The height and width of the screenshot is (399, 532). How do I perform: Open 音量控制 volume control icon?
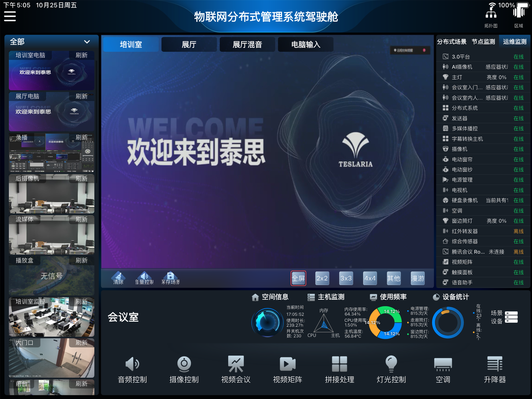[144, 278]
